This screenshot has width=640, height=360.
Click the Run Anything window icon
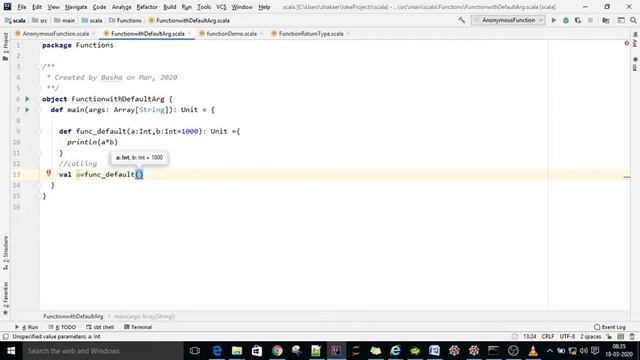(x=621, y=20)
